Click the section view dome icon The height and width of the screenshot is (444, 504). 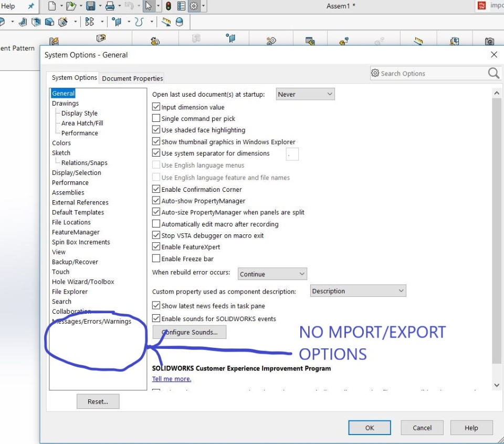tap(180, 22)
